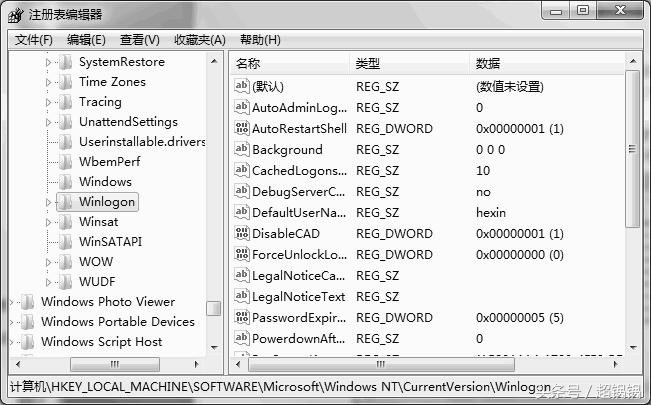Click the binary icon of ForceUnlockLogon value
651x405 pixels.
coord(242,254)
